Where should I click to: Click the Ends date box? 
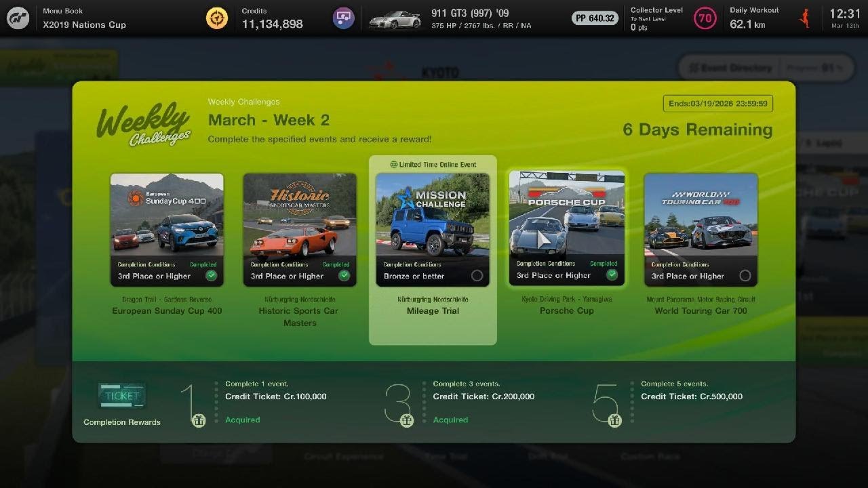[x=718, y=104]
